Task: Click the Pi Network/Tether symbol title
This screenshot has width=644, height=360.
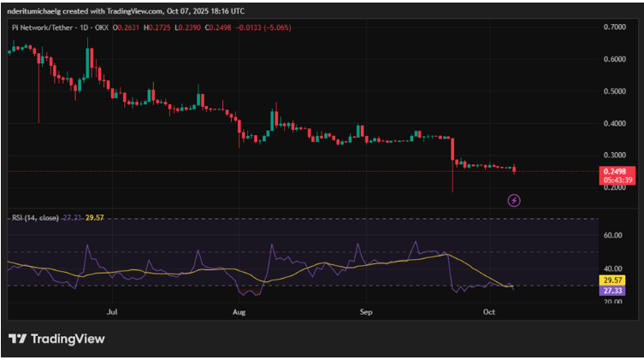Action: point(42,27)
